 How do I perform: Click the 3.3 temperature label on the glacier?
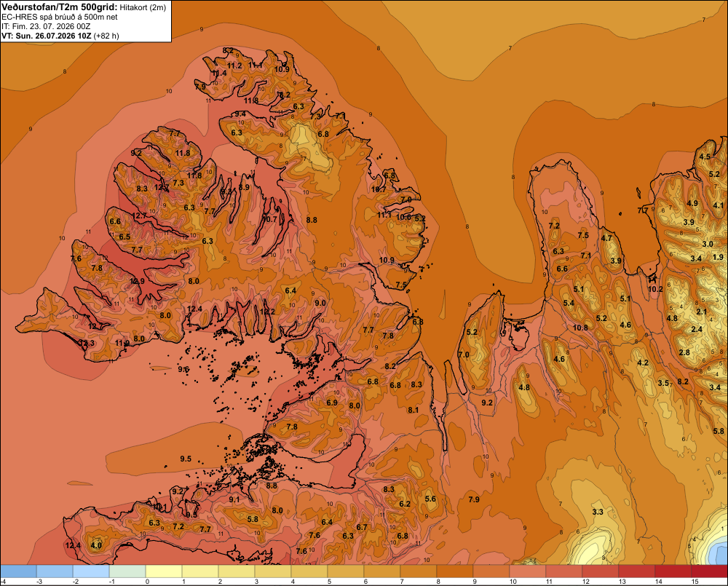pos(598,512)
